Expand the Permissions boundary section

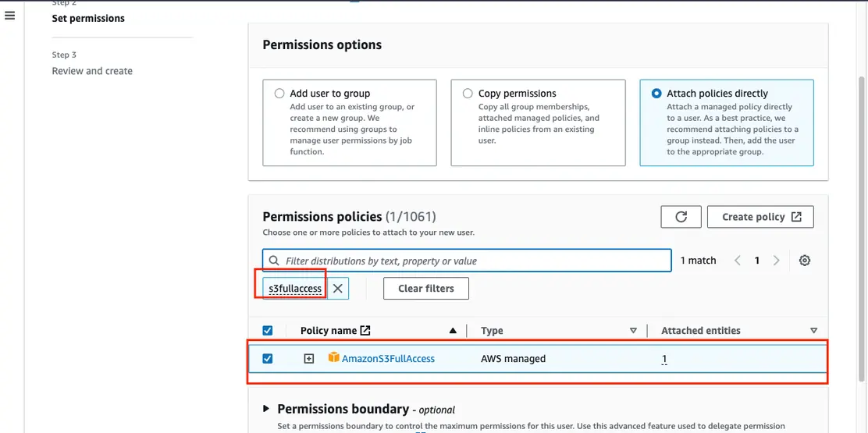coord(266,409)
